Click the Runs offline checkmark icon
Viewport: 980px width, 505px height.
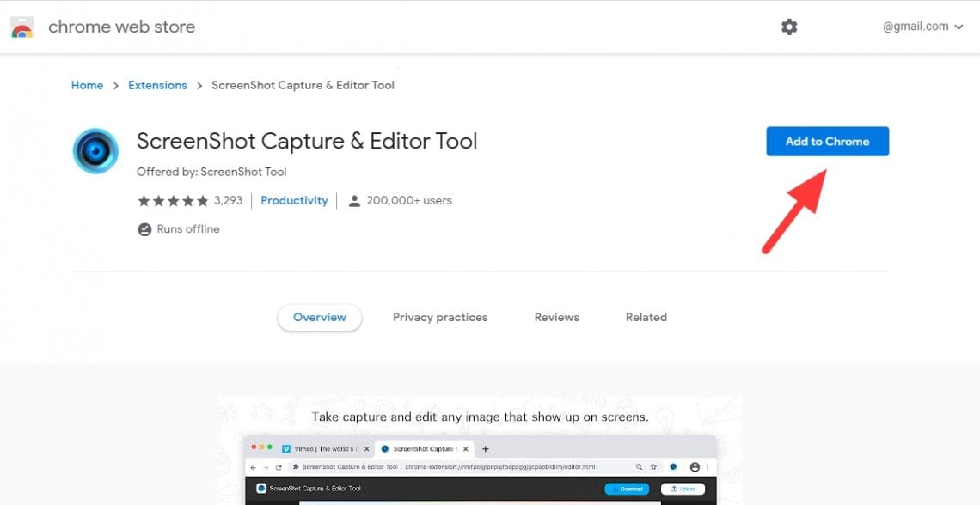(x=144, y=229)
